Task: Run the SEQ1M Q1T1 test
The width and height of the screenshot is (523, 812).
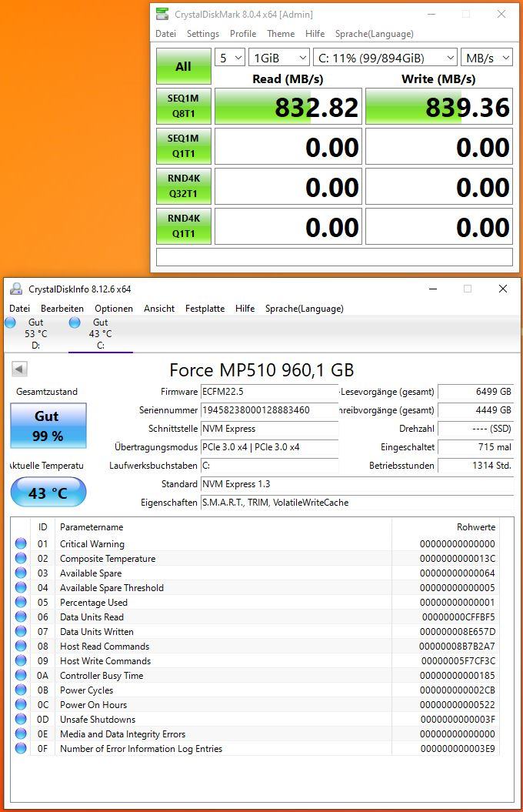Action: click(184, 146)
